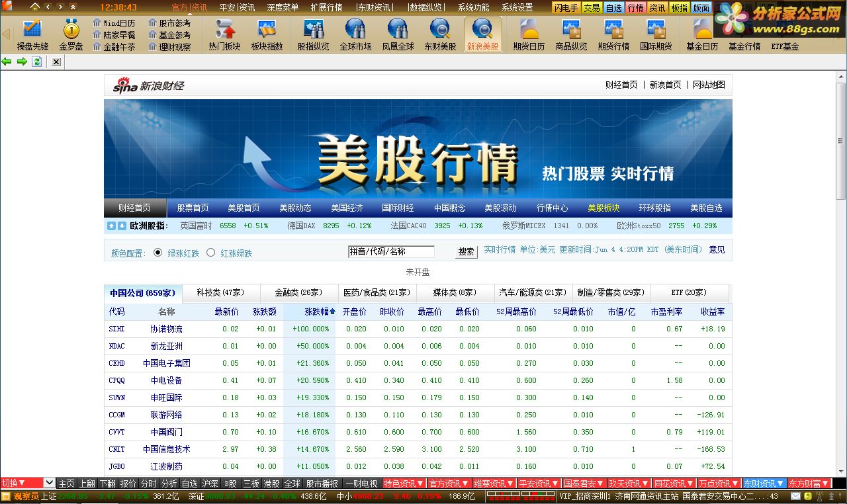
Task: Open the 东财美股 magnifier icon
Action: point(440,34)
